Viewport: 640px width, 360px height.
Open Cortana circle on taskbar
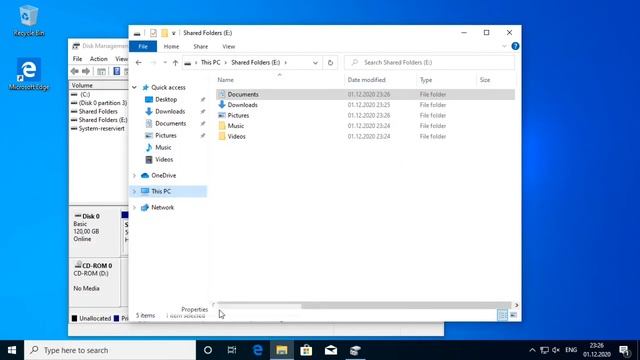click(208, 350)
